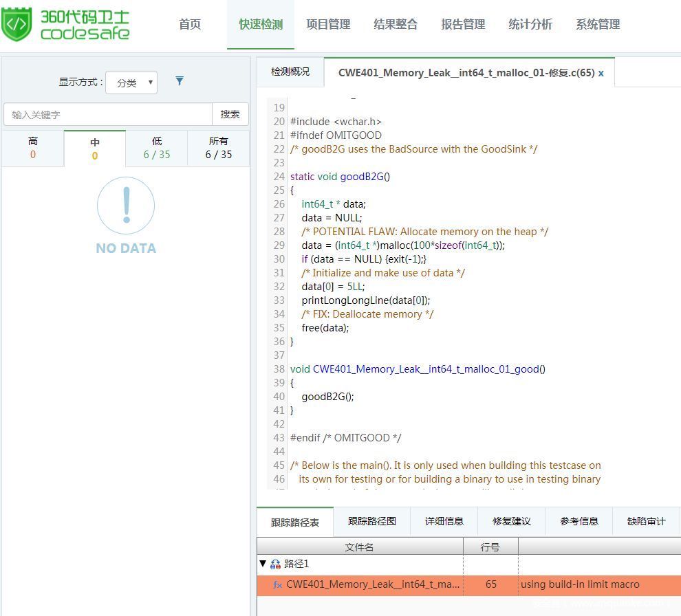Open the 修复建议 tab
The image size is (681, 616).
(512, 521)
